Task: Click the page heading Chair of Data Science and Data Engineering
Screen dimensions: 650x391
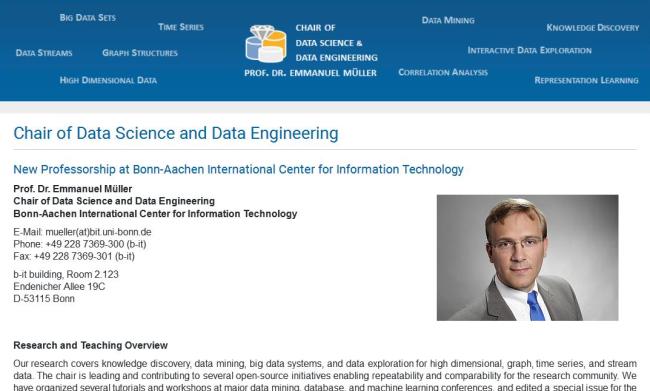Action: [x=176, y=134]
